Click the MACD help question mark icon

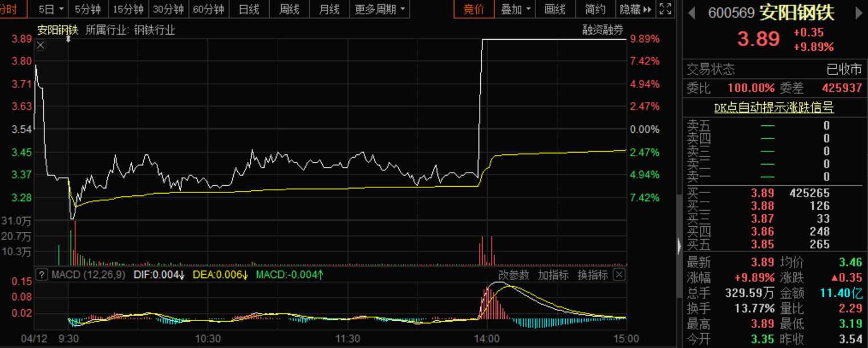[42, 275]
